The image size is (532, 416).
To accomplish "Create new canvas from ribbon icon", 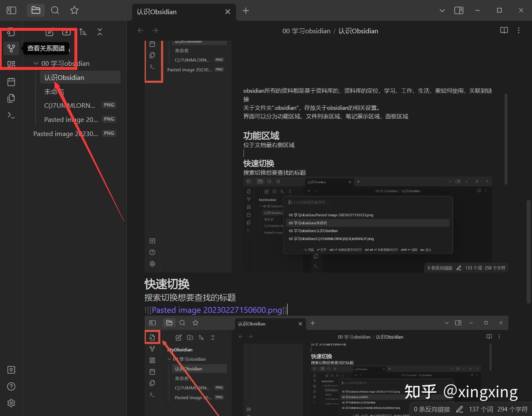I will [11, 64].
